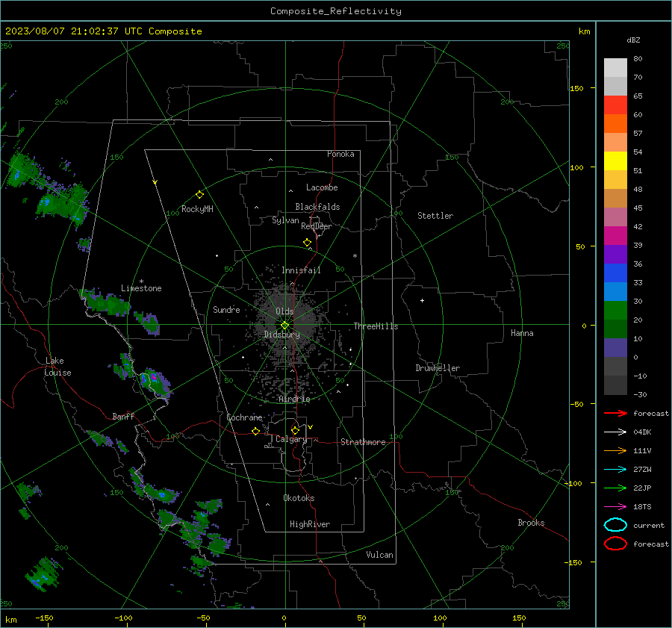
Task: Click the dBZ scale heading
Action: 633,40
